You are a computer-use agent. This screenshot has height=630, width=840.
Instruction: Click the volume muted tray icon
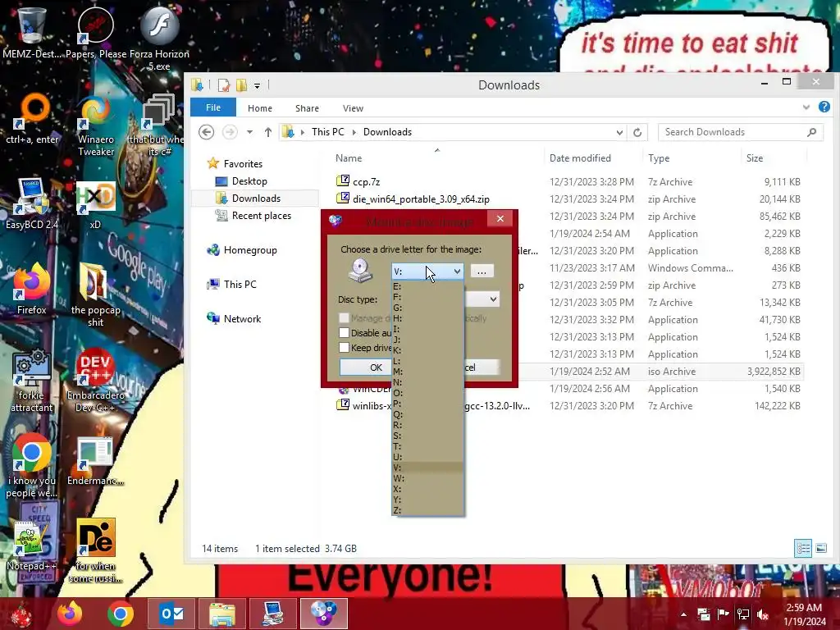763,614
